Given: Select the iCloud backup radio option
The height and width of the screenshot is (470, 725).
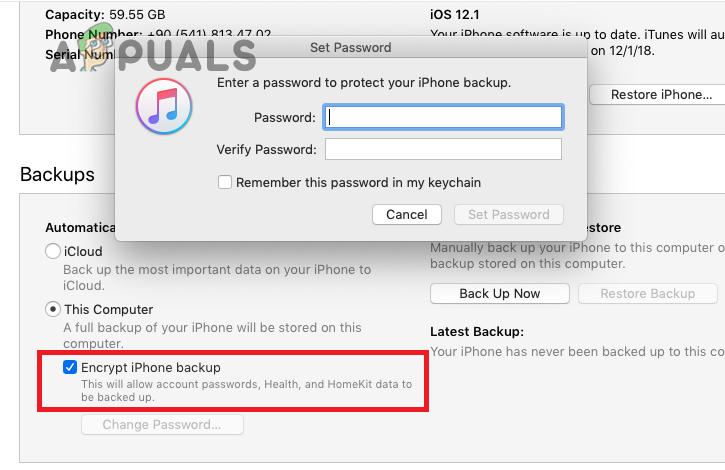Looking at the screenshot, I should click(53, 251).
